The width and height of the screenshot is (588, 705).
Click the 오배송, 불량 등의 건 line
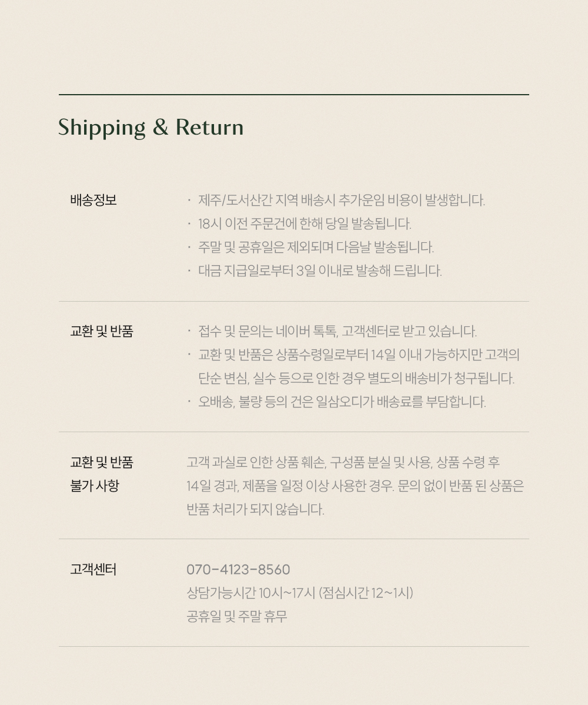pyautogui.click(x=342, y=402)
